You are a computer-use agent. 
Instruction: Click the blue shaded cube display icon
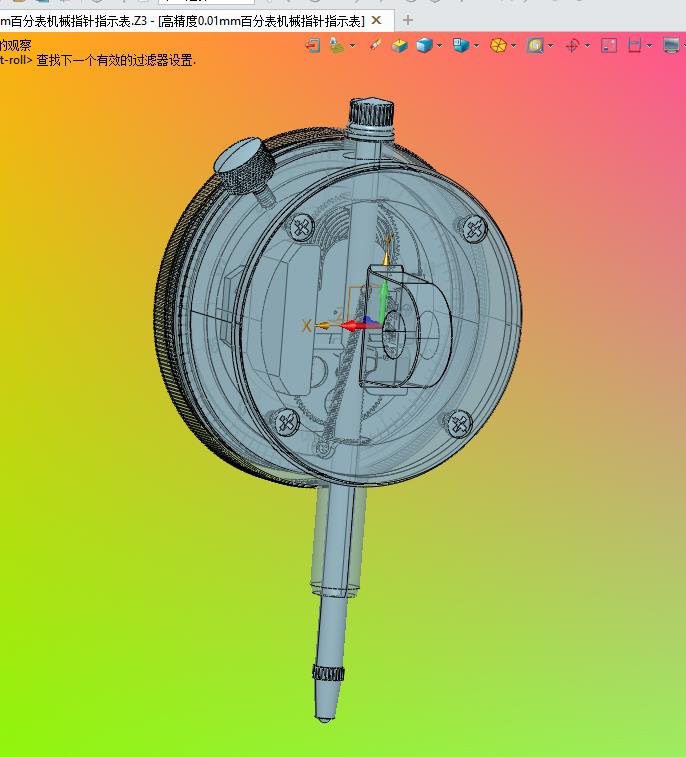[x=424, y=45]
